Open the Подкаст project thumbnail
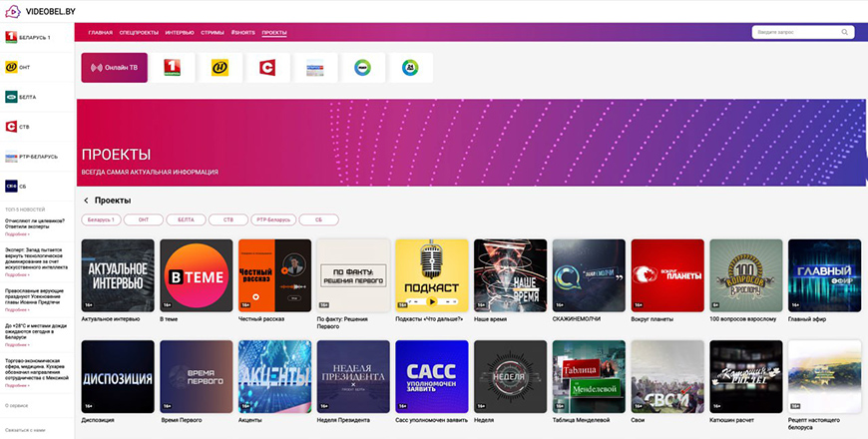This screenshot has width=868, height=439. click(x=431, y=275)
